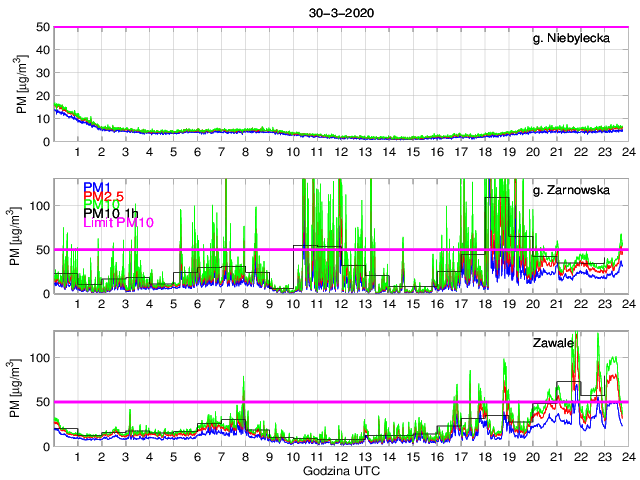Click the y-axis PM label of middle plot

pos(23,236)
